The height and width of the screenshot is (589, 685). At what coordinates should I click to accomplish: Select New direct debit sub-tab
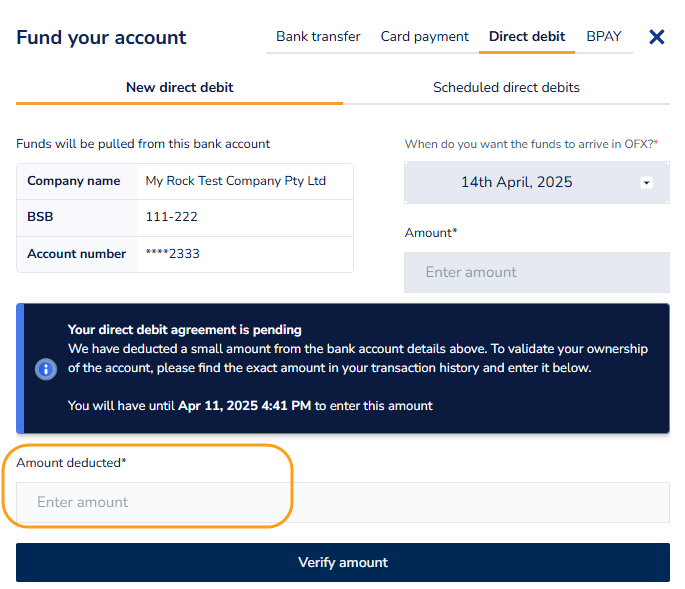pyautogui.click(x=180, y=87)
